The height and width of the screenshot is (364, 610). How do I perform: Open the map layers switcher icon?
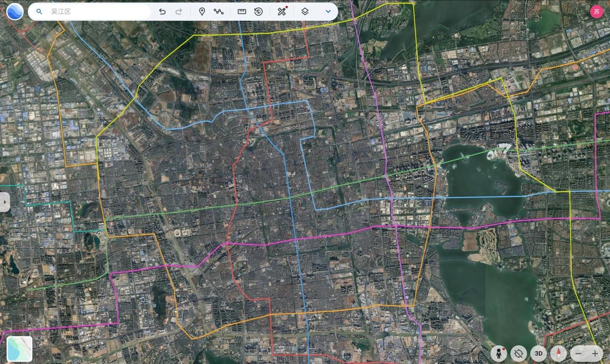(305, 11)
